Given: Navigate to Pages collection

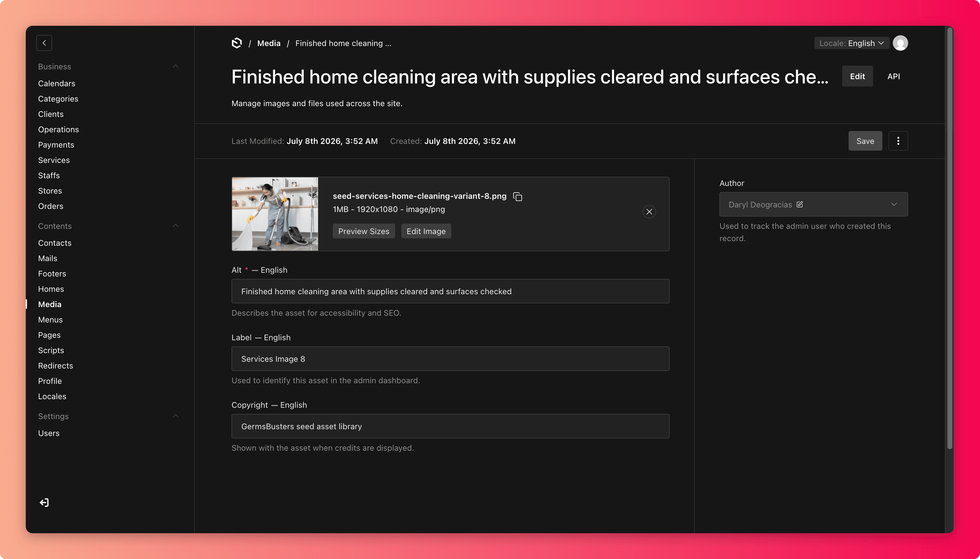Looking at the screenshot, I should coord(49,335).
